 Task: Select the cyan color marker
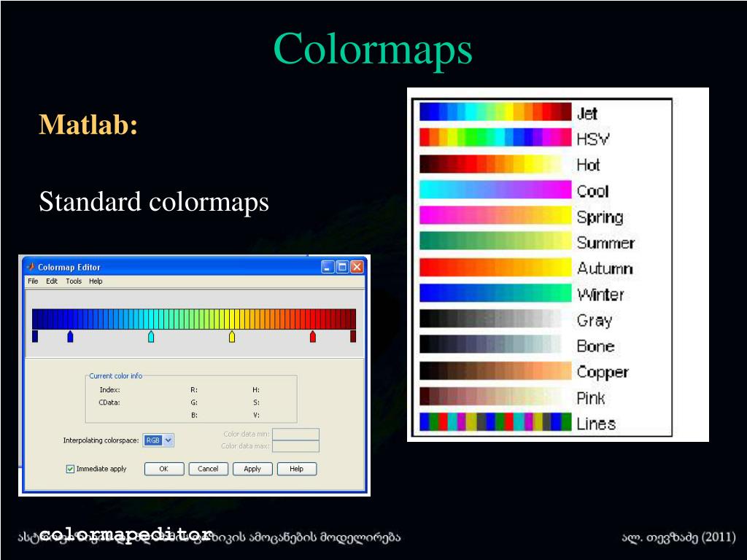(x=151, y=336)
